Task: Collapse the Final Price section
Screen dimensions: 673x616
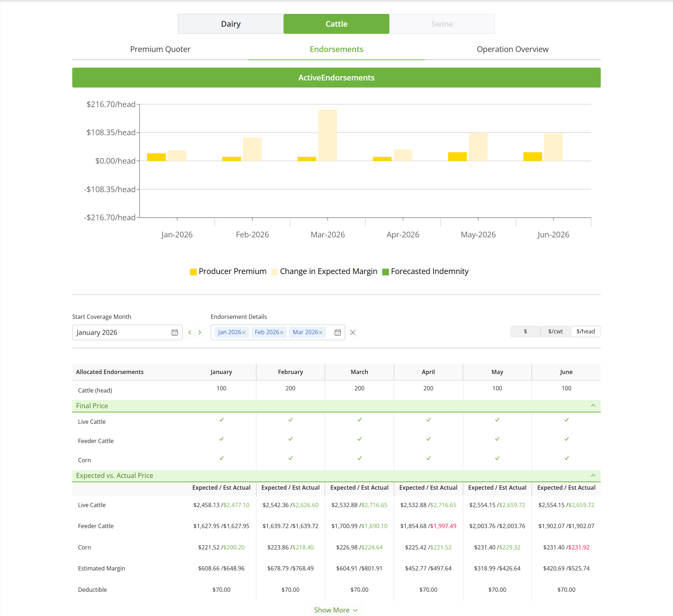Action: pos(593,406)
